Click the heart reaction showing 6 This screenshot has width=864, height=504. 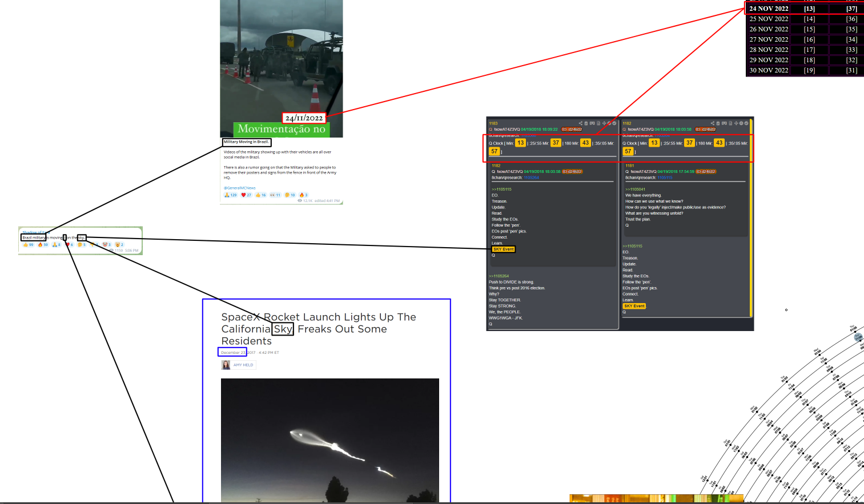tap(69, 245)
